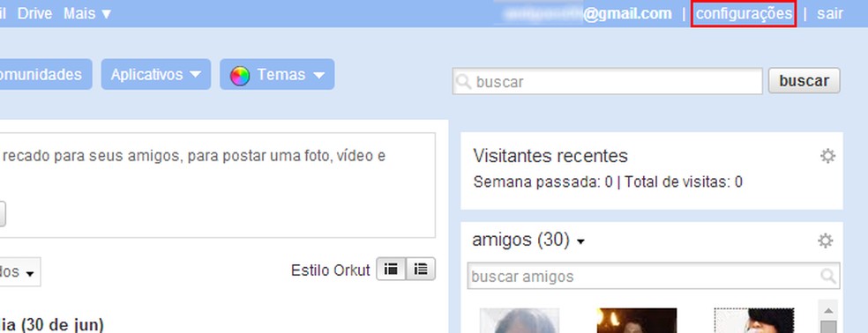Expand the Mais dropdown menu

click(x=87, y=13)
